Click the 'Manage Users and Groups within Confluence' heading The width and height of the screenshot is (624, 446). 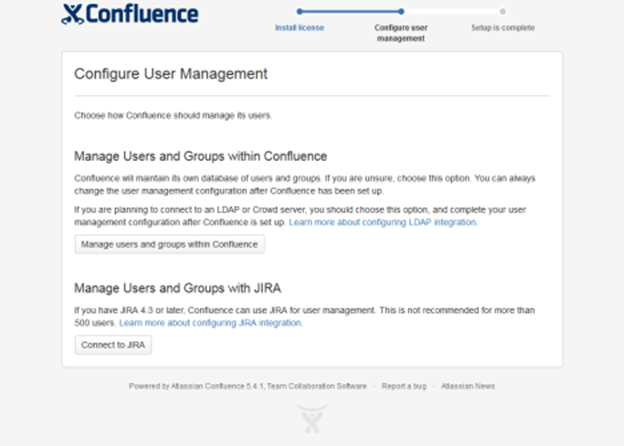[201, 156]
